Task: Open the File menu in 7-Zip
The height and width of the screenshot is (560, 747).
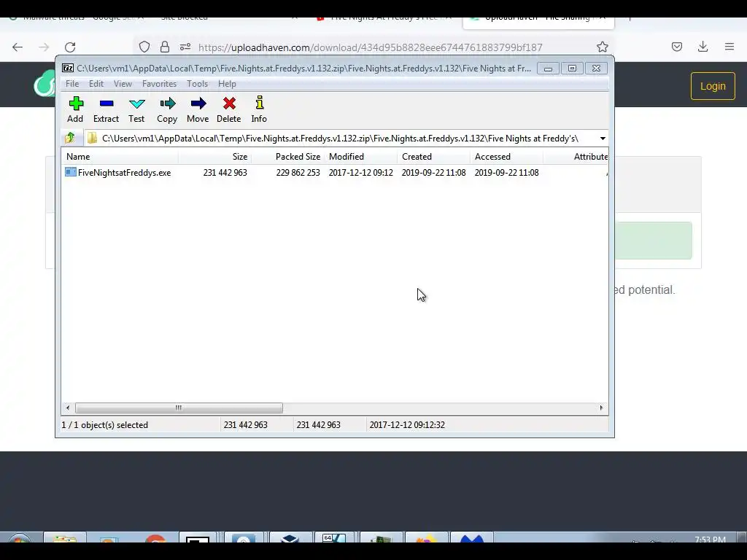Action: 72,84
